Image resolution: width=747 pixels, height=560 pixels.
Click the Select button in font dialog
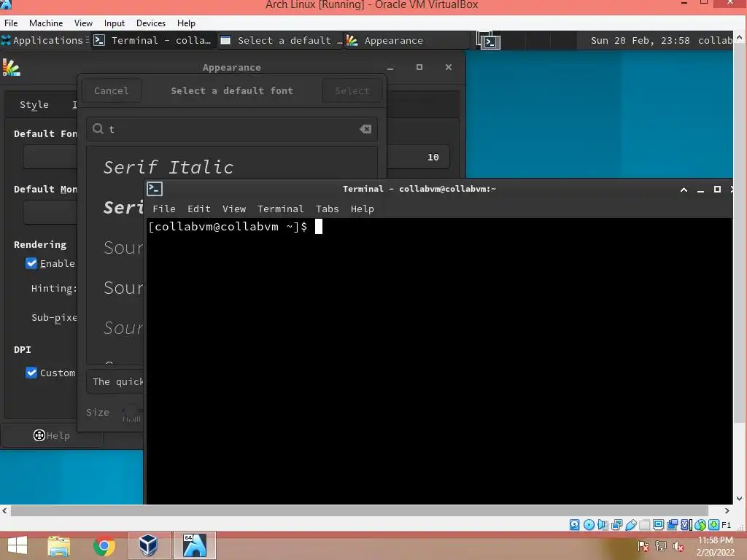(352, 90)
